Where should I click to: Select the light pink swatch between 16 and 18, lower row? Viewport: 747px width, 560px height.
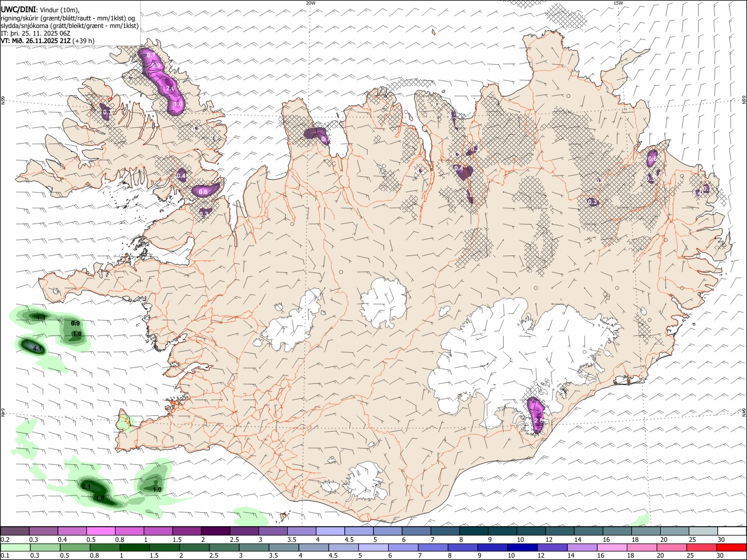[x=612, y=547]
